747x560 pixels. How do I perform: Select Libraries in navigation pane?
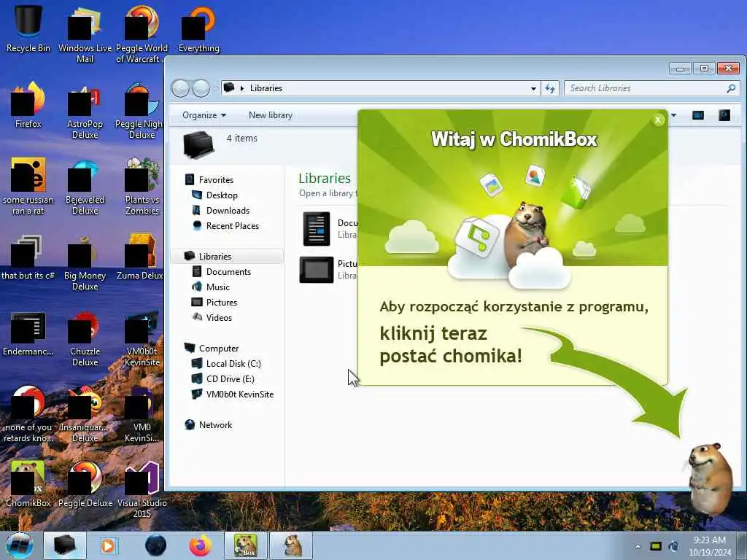point(228,256)
